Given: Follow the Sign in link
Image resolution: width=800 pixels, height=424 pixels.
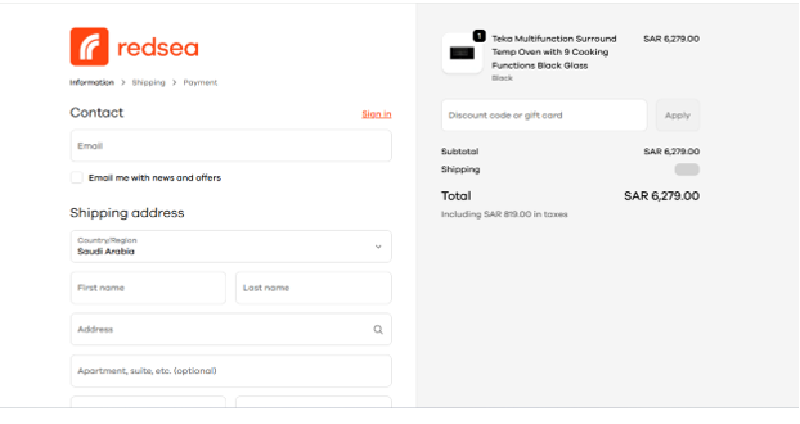Looking at the screenshot, I should (376, 114).
